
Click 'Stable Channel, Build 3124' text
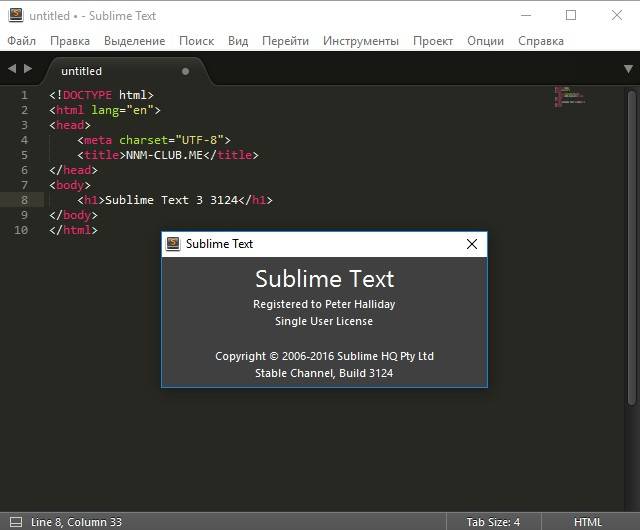coord(324,373)
